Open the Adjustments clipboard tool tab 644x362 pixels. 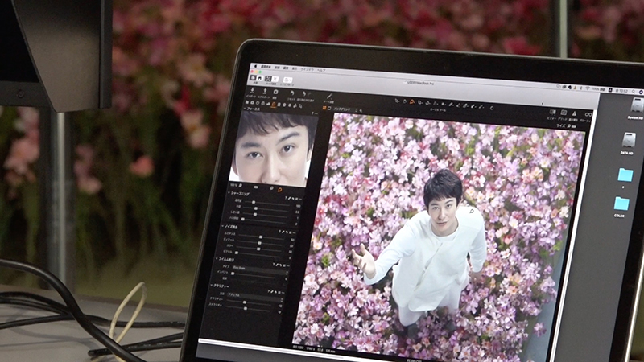click(x=279, y=105)
